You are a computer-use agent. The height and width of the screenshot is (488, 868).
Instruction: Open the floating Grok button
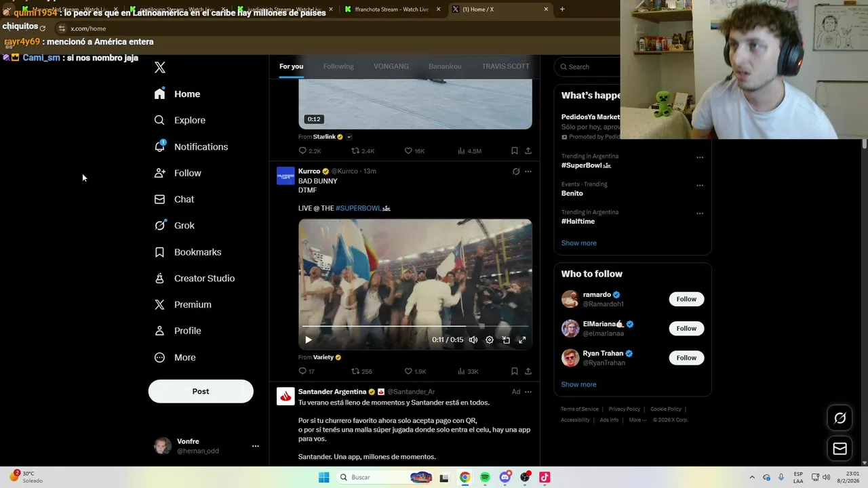(840, 418)
